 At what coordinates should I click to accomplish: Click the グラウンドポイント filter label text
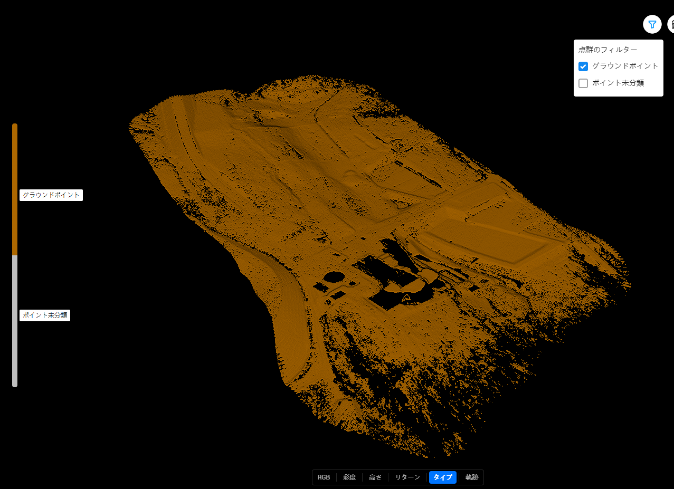point(624,66)
